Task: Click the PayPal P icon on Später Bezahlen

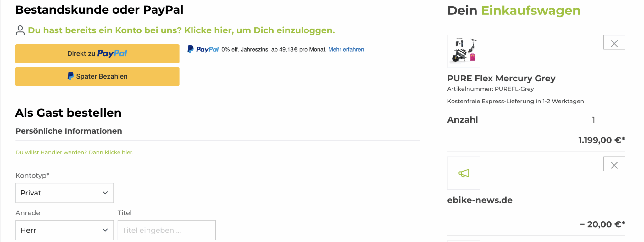Action: [x=71, y=76]
